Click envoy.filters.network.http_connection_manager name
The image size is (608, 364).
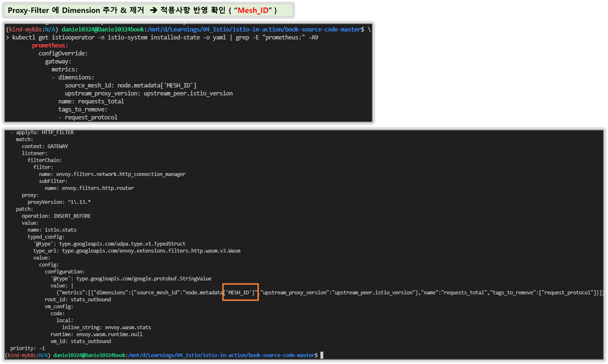coord(121,174)
